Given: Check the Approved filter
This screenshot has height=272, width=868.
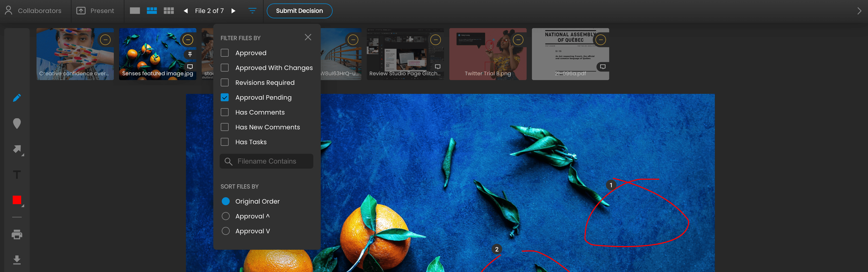Looking at the screenshot, I should 225,53.
